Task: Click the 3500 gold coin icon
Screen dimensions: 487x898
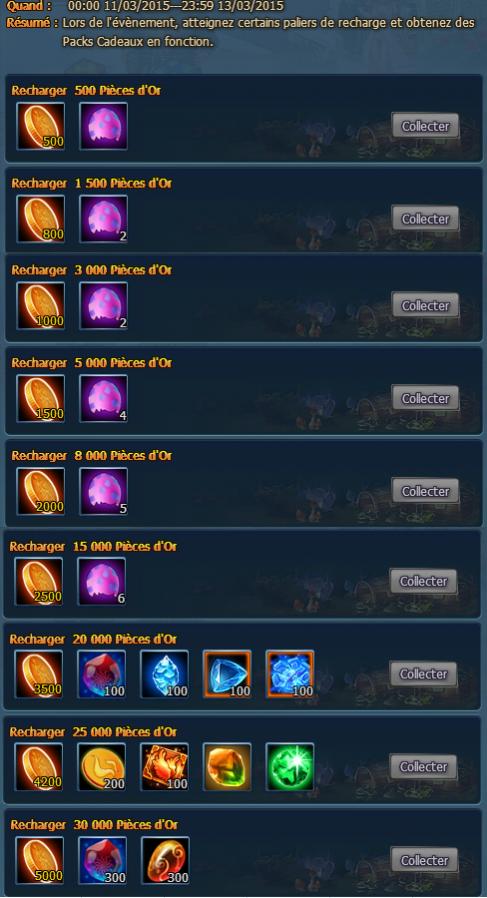Action: pyautogui.click(x=38, y=674)
